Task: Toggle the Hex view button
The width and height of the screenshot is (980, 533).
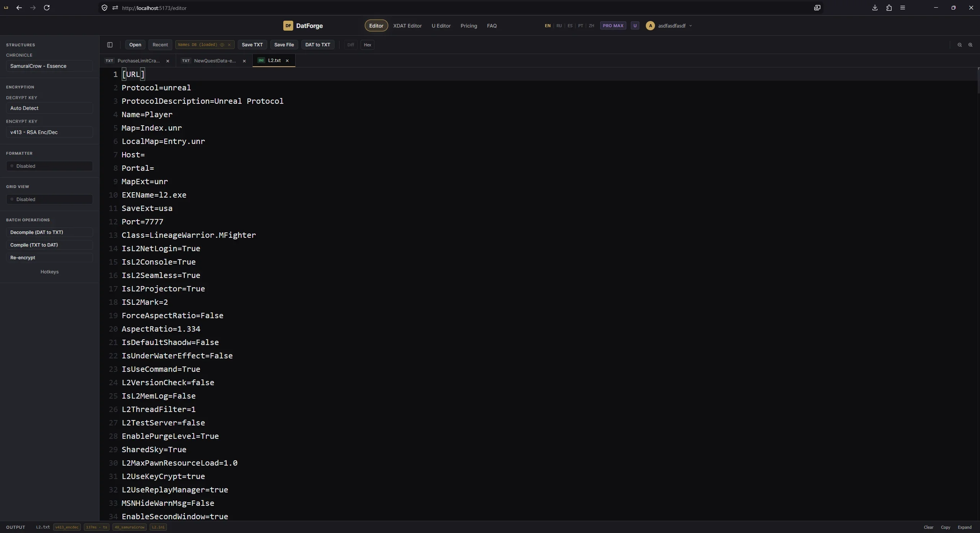Action: click(x=367, y=45)
